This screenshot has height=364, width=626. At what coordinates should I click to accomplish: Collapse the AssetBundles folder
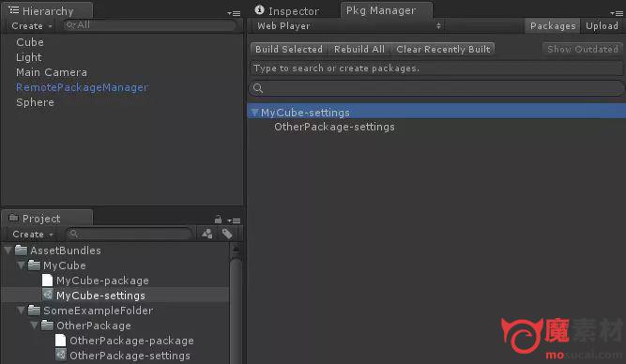click(x=8, y=250)
